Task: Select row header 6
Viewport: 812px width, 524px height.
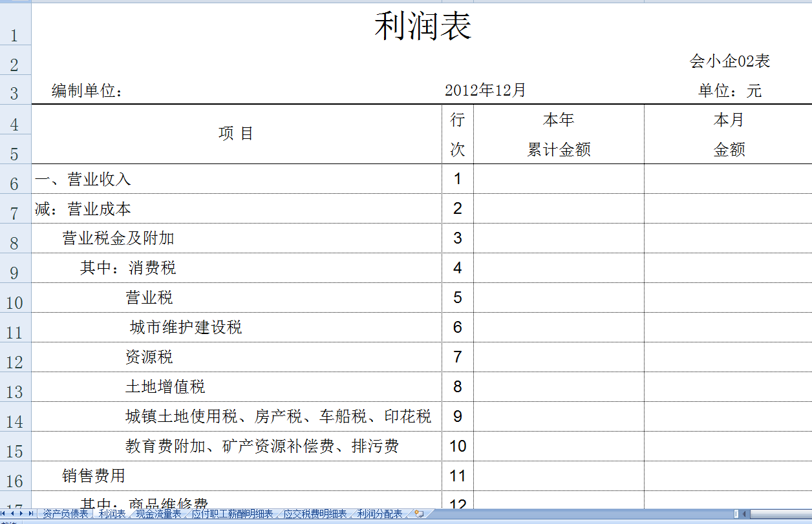Action: tap(16, 179)
